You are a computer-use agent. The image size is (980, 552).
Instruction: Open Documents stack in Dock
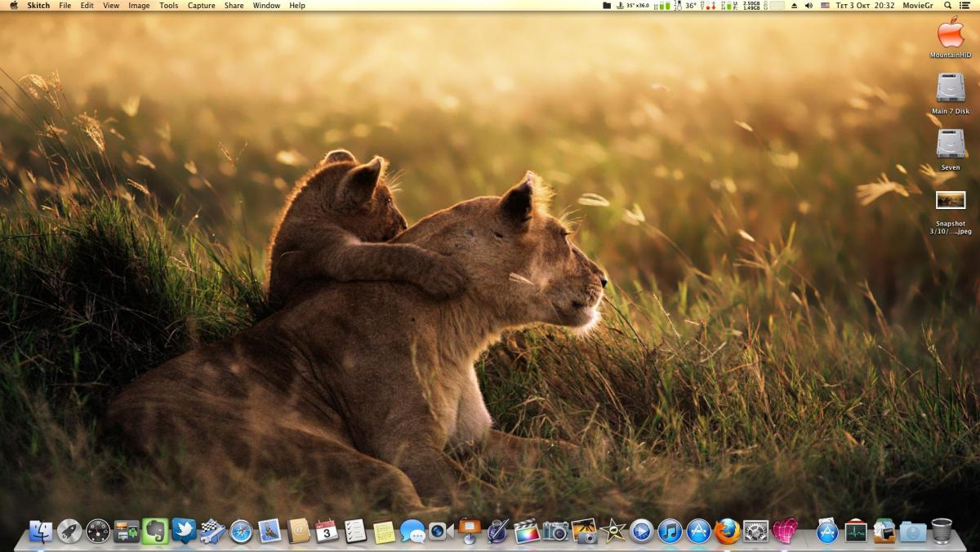(x=884, y=532)
